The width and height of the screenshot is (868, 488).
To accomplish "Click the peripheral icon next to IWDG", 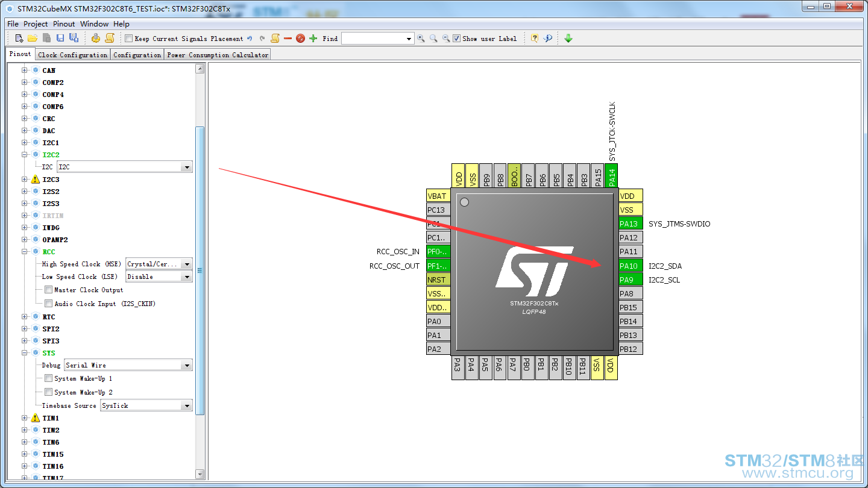I will pyautogui.click(x=36, y=228).
